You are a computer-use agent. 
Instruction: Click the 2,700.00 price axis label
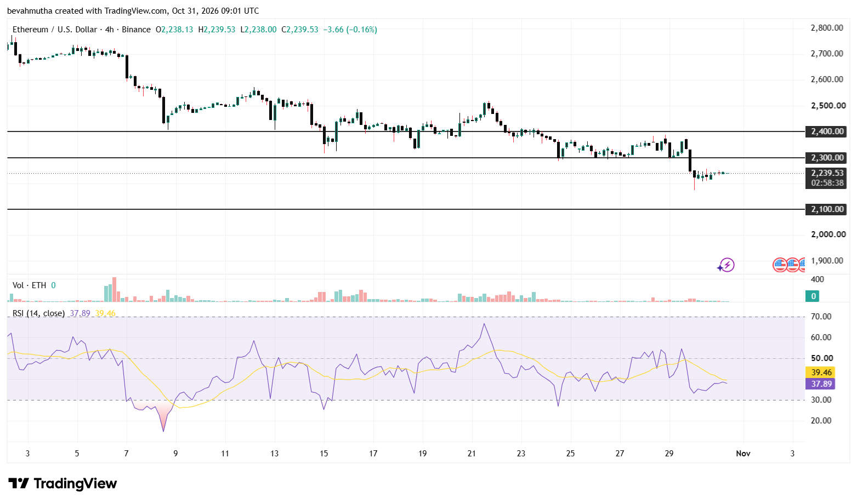pos(827,54)
